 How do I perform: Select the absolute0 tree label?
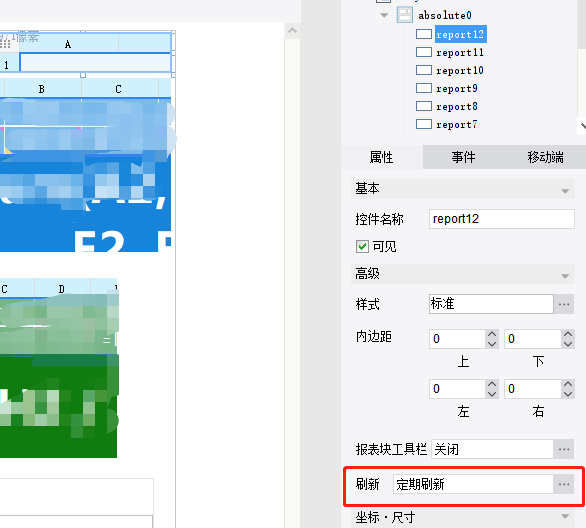[x=445, y=15]
